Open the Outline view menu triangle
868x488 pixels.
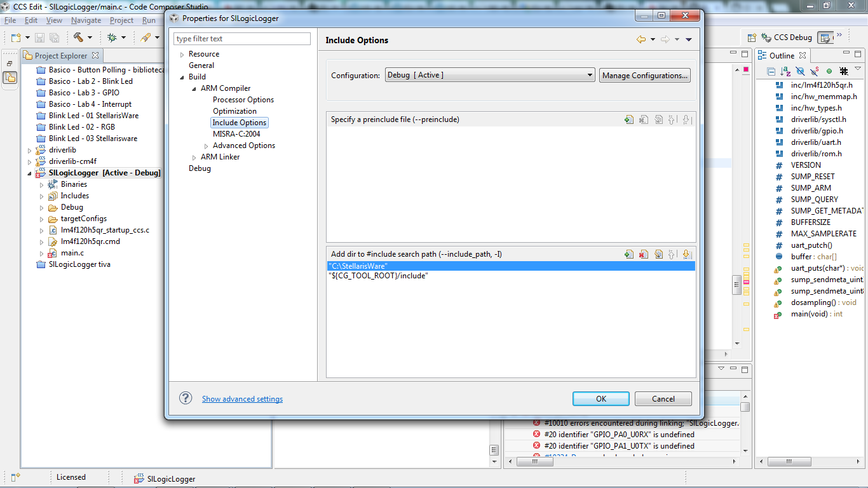click(858, 69)
